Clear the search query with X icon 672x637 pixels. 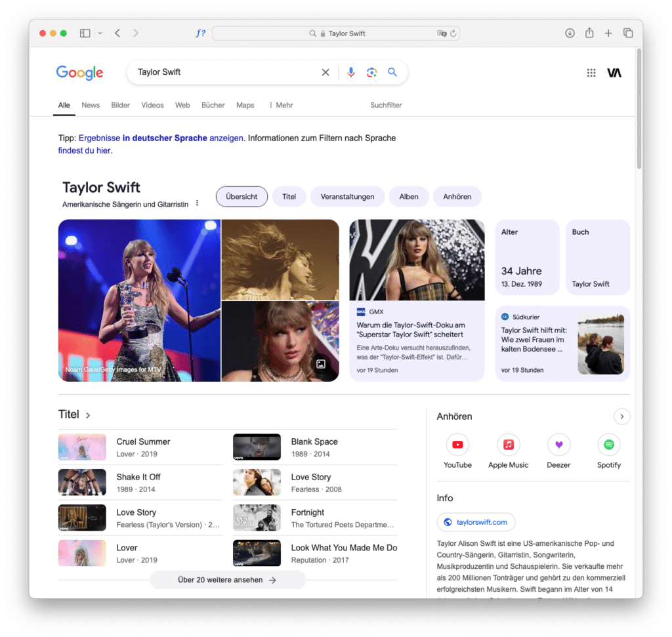click(x=325, y=72)
